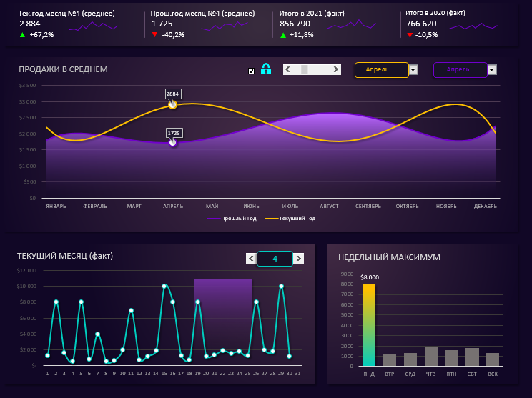Viewport: 532px width, 398px height.
Task: Click the month number field showing 4
Action: click(275, 259)
